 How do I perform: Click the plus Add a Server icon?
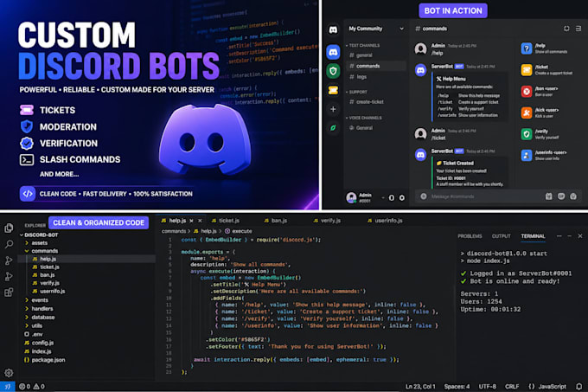click(x=333, y=109)
